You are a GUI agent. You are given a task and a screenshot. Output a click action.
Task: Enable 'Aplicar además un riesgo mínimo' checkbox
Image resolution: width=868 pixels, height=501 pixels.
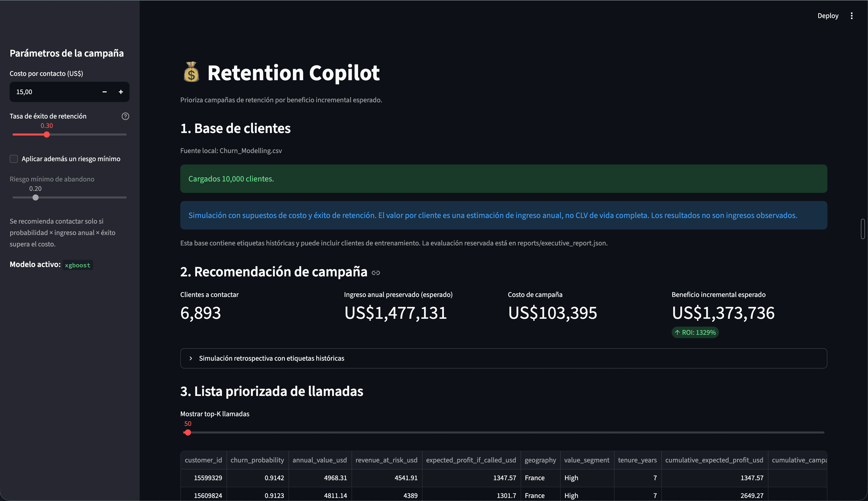tap(14, 159)
